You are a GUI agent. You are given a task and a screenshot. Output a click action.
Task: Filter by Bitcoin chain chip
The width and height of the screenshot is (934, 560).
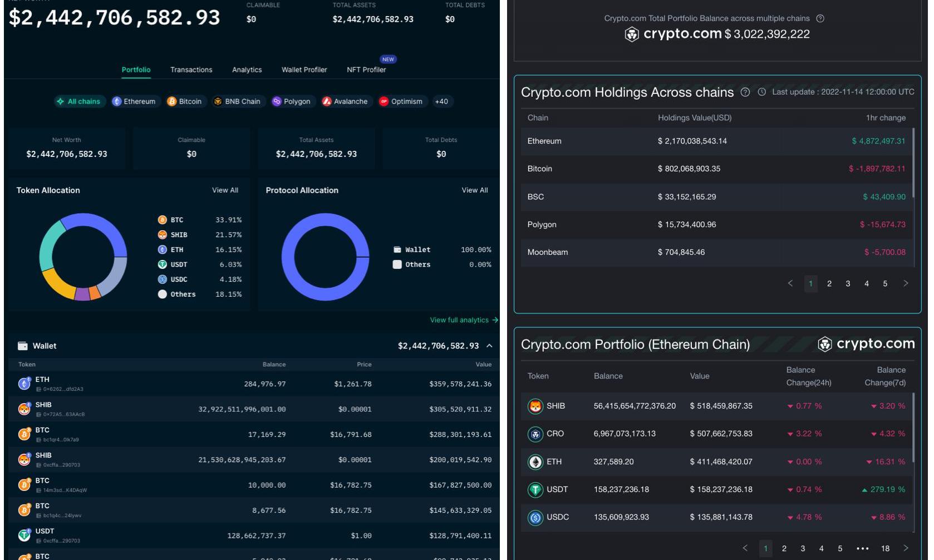click(x=185, y=101)
